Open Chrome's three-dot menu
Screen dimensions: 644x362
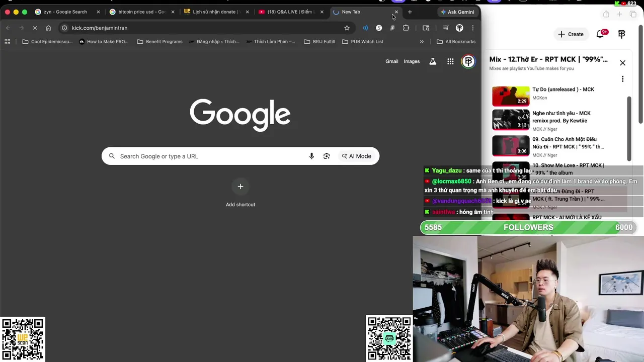click(x=472, y=28)
